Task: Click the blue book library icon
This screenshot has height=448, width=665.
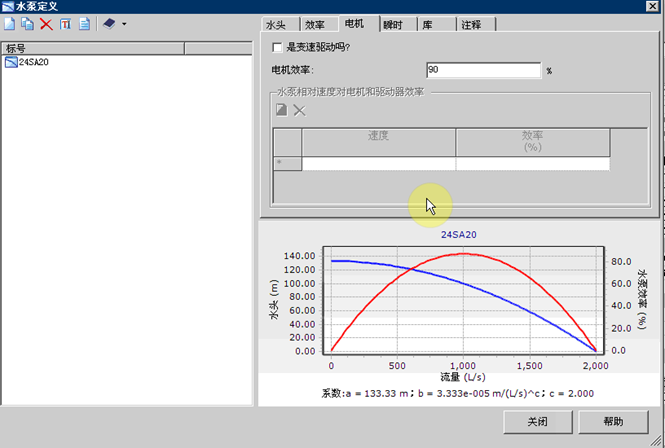Action: coord(108,24)
